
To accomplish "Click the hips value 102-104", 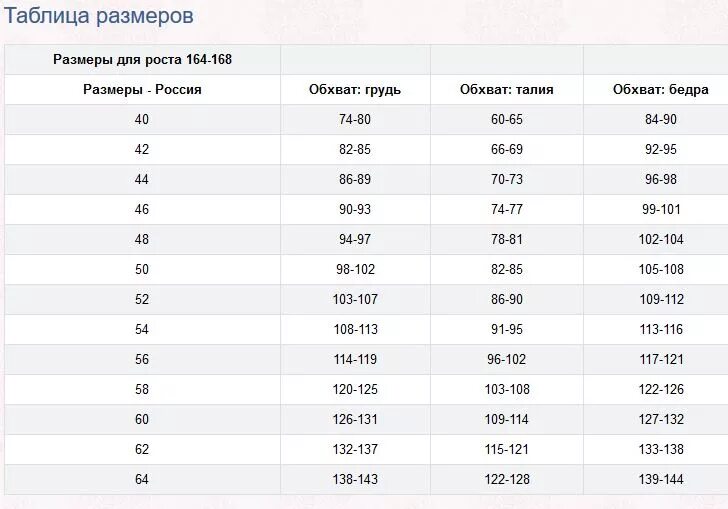I will click(661, 240).
